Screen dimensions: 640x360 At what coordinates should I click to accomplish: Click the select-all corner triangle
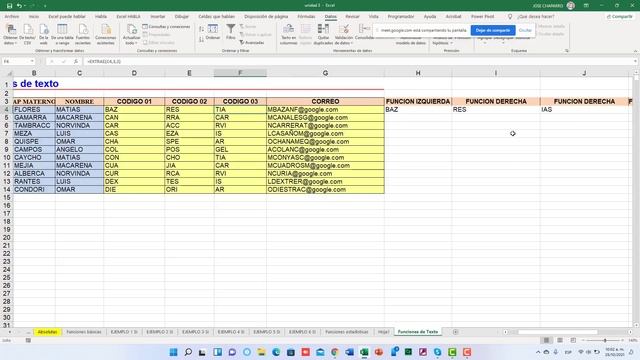pyautogui.click(x=9, y=73)
